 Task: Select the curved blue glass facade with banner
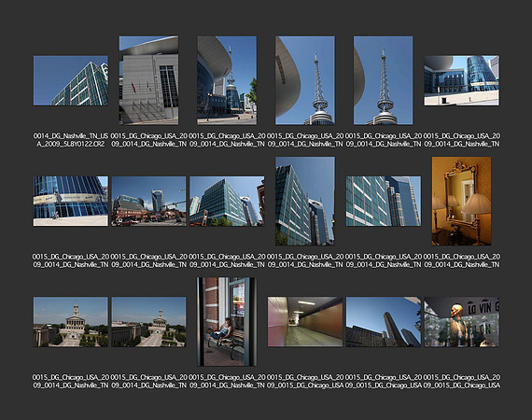(71, 202)
